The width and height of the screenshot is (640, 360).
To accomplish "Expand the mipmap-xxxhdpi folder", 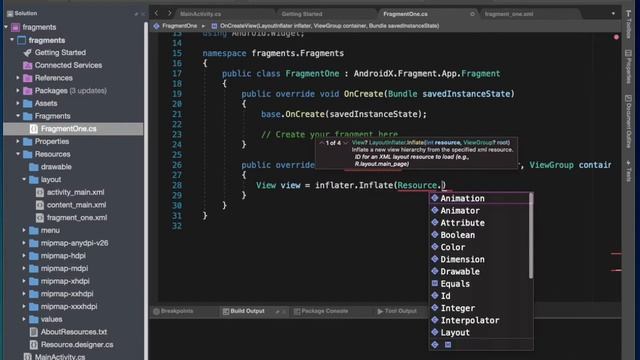I will coord(24,307).
